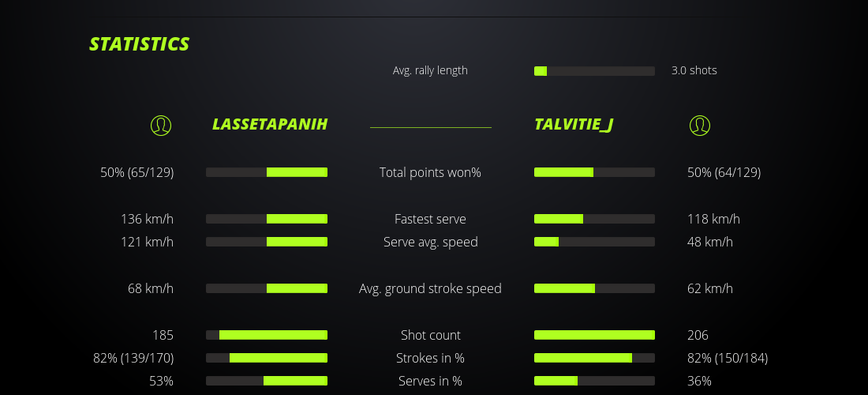Click LASSETAPANIH's Total points won bar
The width and height of the screenshot is (868, 395).
(267, 172)
